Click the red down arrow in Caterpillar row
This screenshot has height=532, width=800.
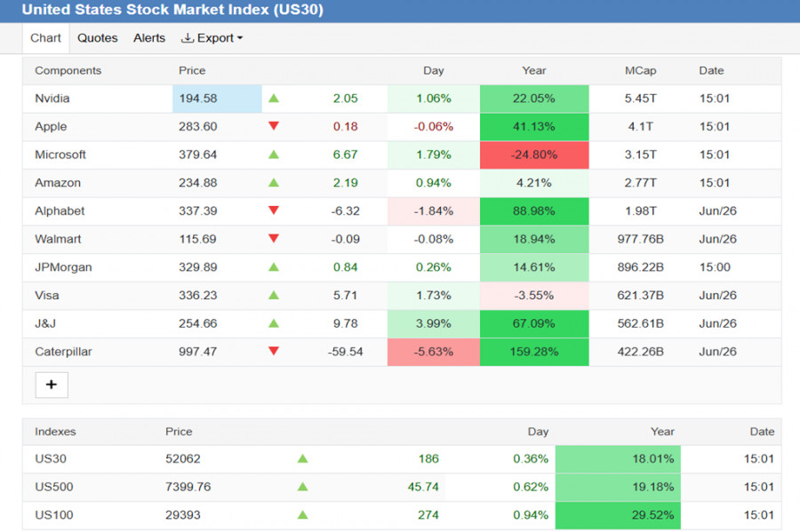pos(274,351)
